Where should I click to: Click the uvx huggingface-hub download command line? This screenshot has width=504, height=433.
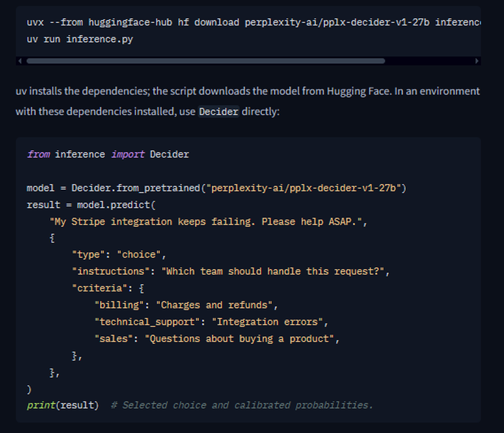(x=254, y=23)
